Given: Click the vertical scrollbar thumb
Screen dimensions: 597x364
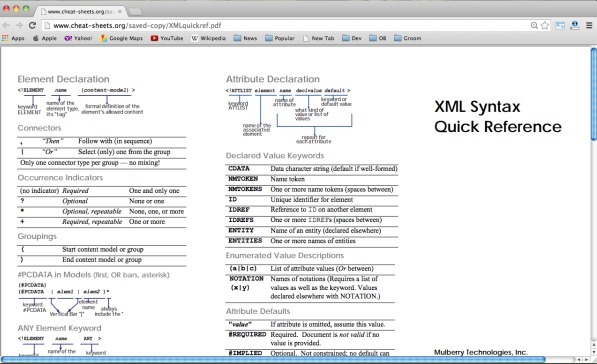Looking at the screenshot, I should pyautogui.click(x=594, y=94).
